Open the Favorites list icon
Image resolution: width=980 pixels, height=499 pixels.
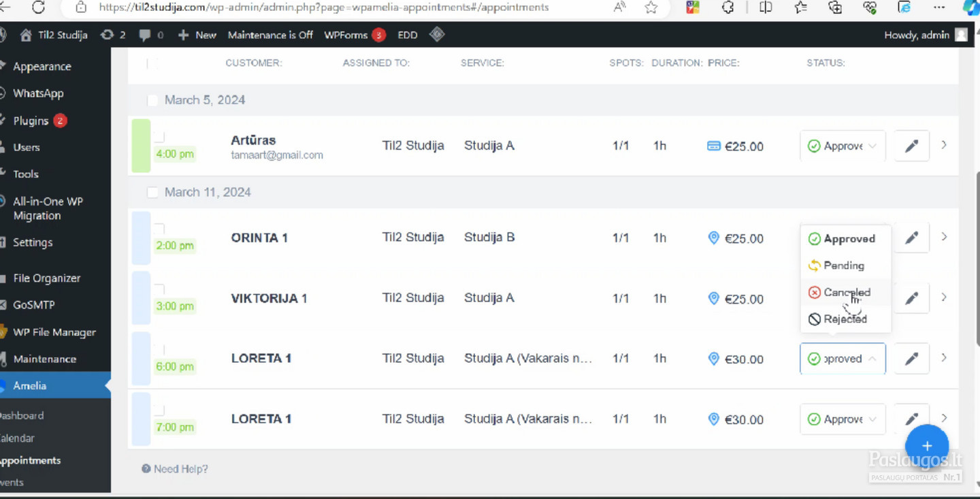[801, 7]
